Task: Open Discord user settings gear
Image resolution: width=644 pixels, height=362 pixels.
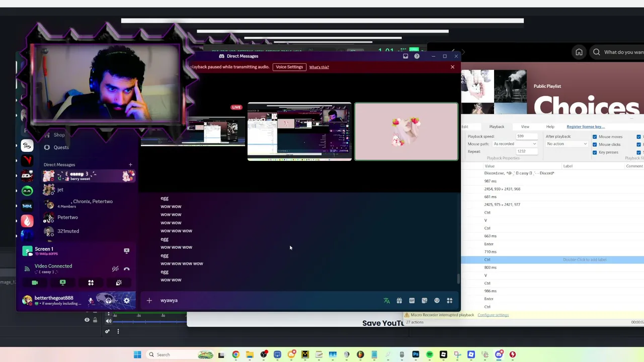Action: tap(127, 301)
